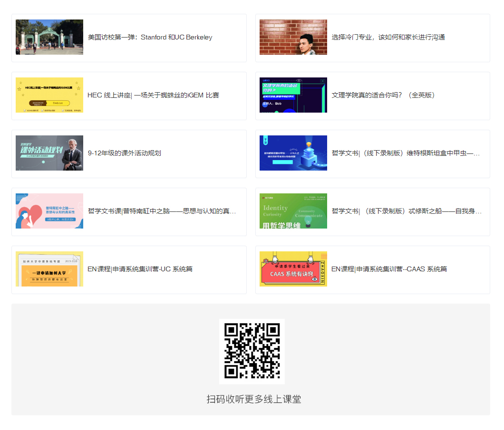This screenshot has width=504, height=430.
Task: Click title 哲学文书 维特根斯坦盒中甲虫
Action: (x=406, y=153)
